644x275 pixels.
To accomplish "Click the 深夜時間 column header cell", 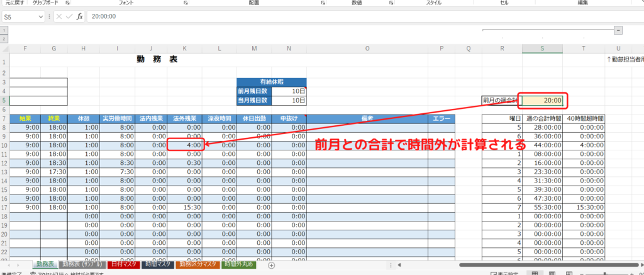I will (x=219, y=118).
